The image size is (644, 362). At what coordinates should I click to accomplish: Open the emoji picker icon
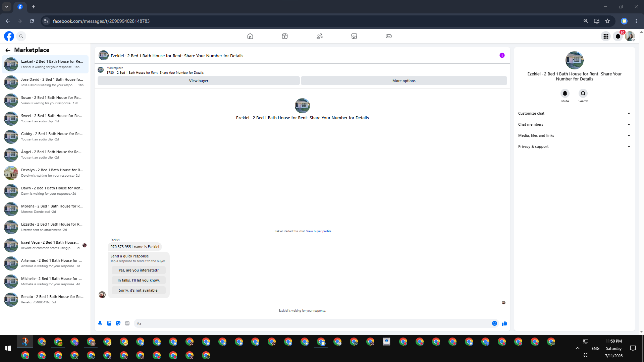pos(494,323)
